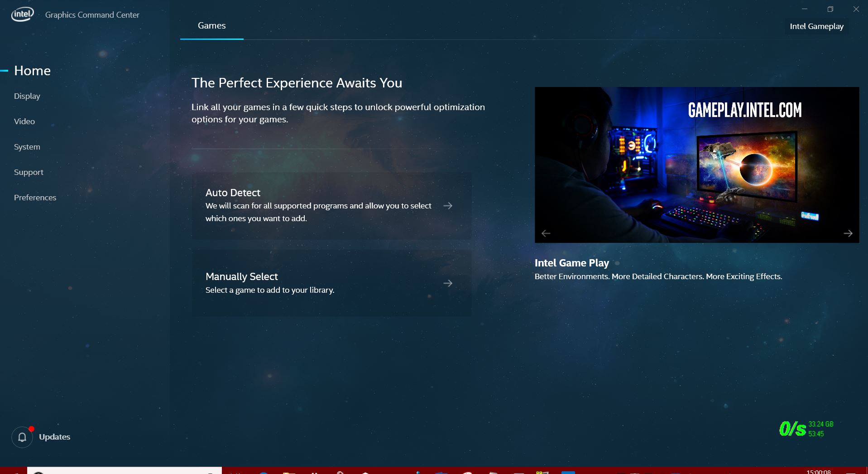Minimize the Graphics Command Center window
This screenshot has height=474, width=868.
(805, 9)
